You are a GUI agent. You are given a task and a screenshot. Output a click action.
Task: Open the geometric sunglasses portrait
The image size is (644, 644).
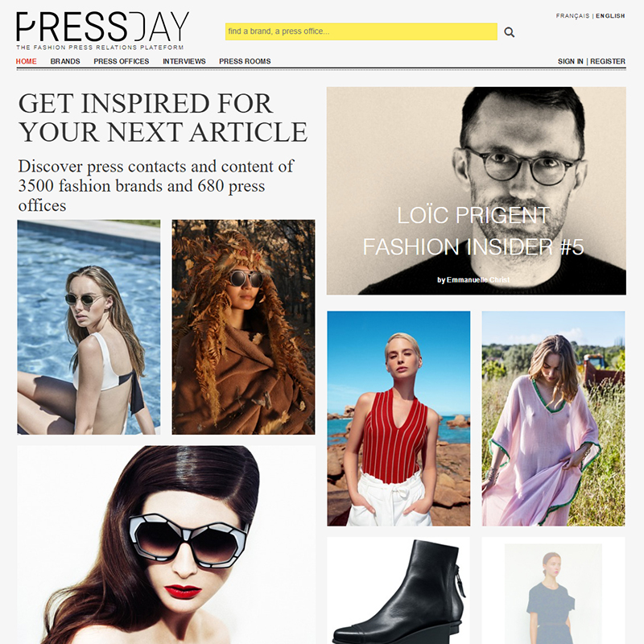tap(167, 545)
